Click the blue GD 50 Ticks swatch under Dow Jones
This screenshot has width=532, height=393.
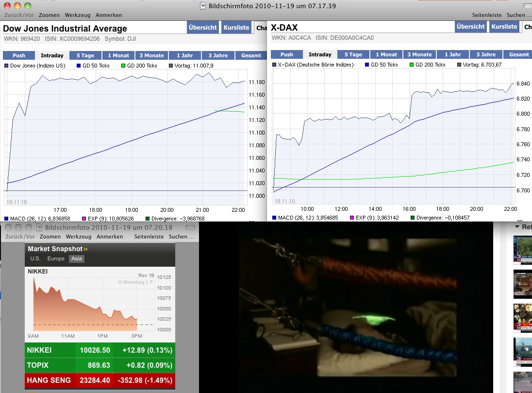tap(78, 66)
